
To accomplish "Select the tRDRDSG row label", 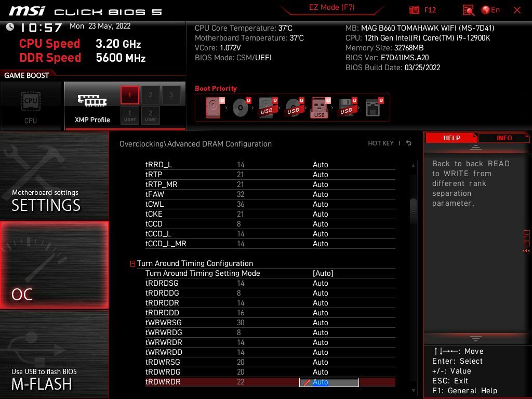I will click(x=162, y=283).
